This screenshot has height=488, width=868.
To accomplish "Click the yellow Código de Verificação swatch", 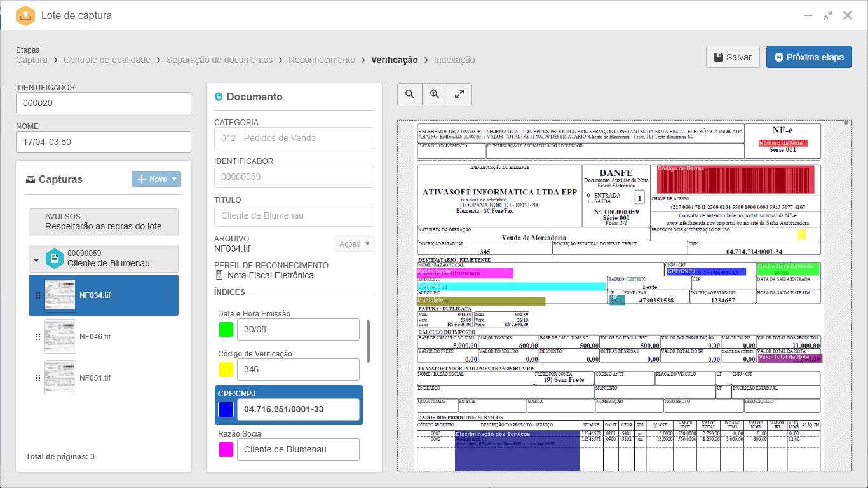I will (x=226, y=369).
